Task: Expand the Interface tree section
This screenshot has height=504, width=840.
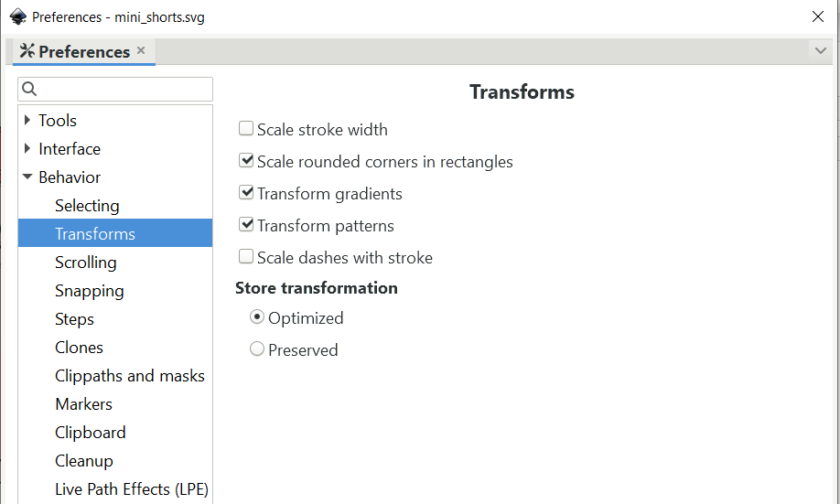Action: point(27,148)
